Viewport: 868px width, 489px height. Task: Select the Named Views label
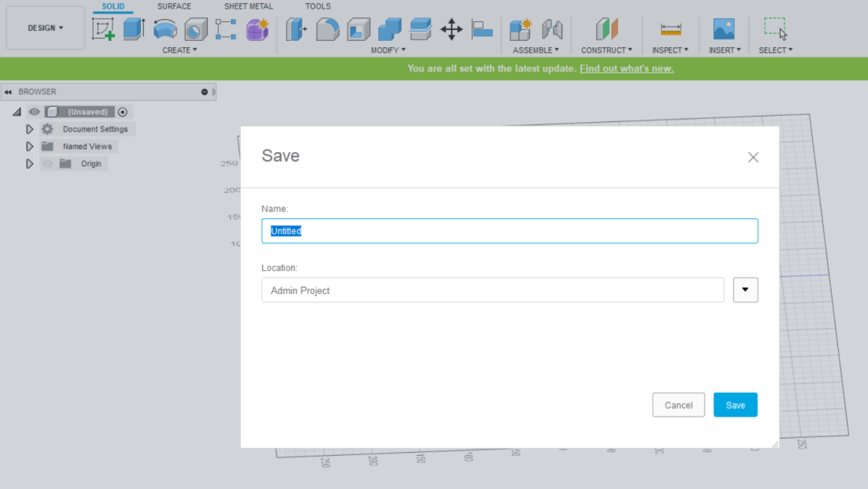click(x=87, y=146)
